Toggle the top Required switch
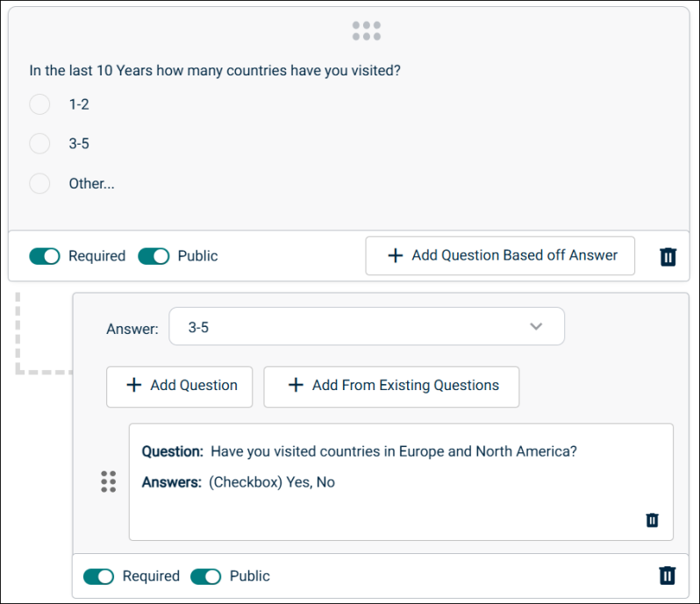This screenshot has width=700, height=604. 45,257
